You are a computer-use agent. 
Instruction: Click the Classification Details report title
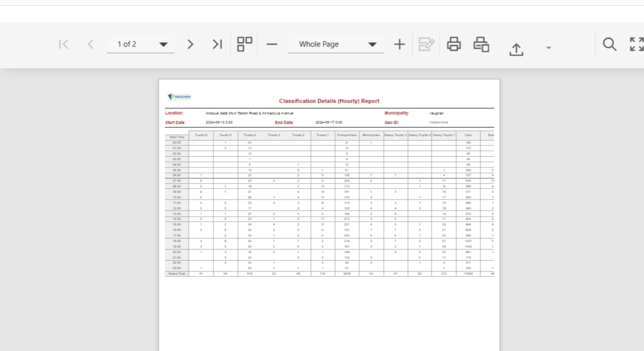click(x=329, y=101)
